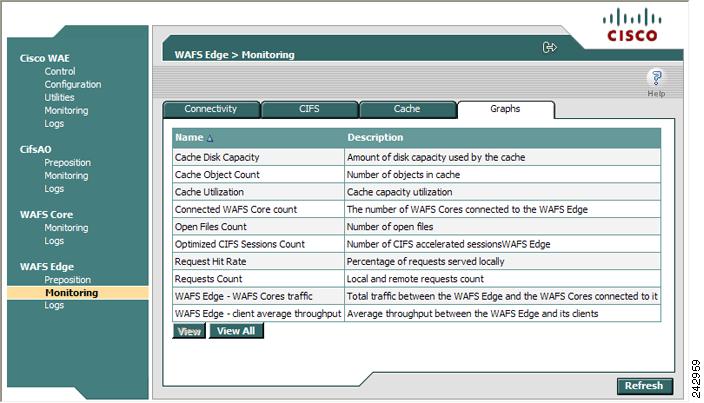Select WAFS Edge - WAFS Cores traffic row

pos(417,296)
